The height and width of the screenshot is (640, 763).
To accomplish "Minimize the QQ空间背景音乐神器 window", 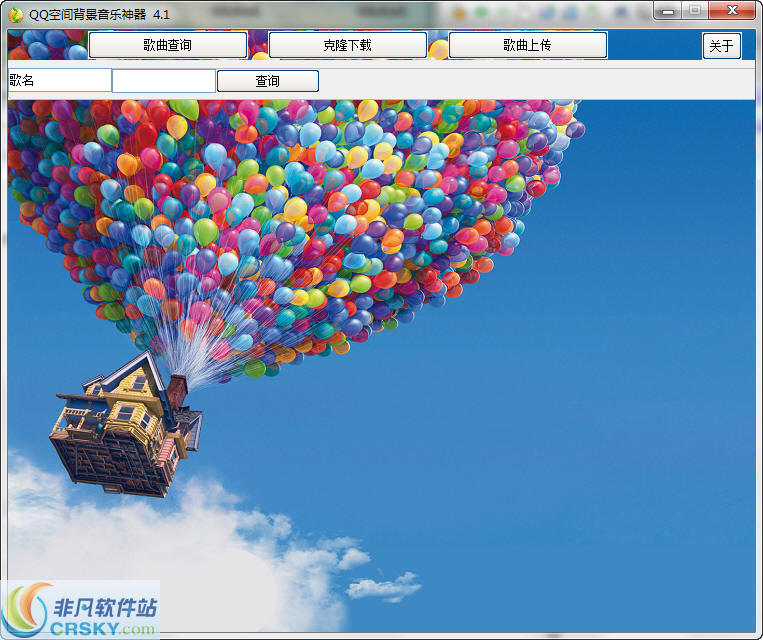I will (x=668, y=11).
